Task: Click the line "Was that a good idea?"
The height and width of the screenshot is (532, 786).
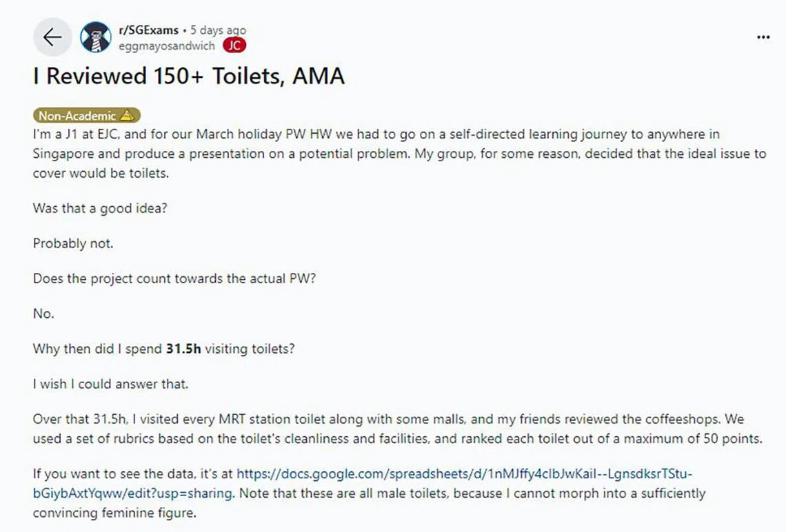Action: [100, 208]
